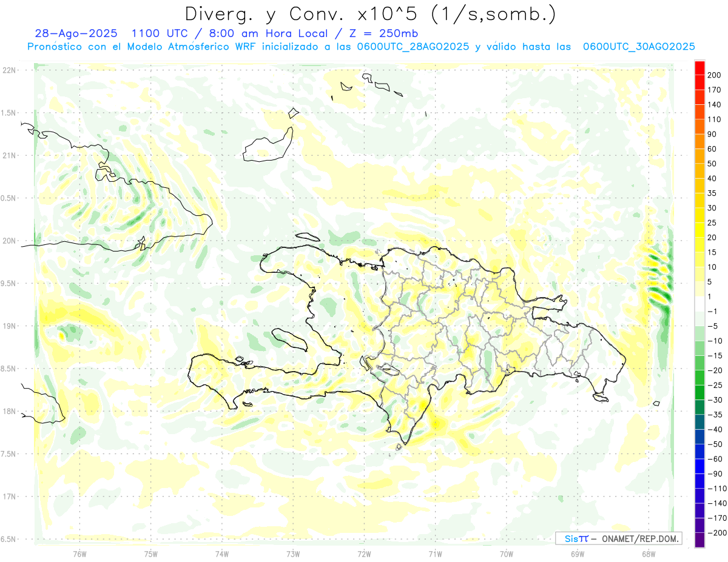Click the 8.5N latitude label
This screenshot has width=728, height=562.
(8, 369)
